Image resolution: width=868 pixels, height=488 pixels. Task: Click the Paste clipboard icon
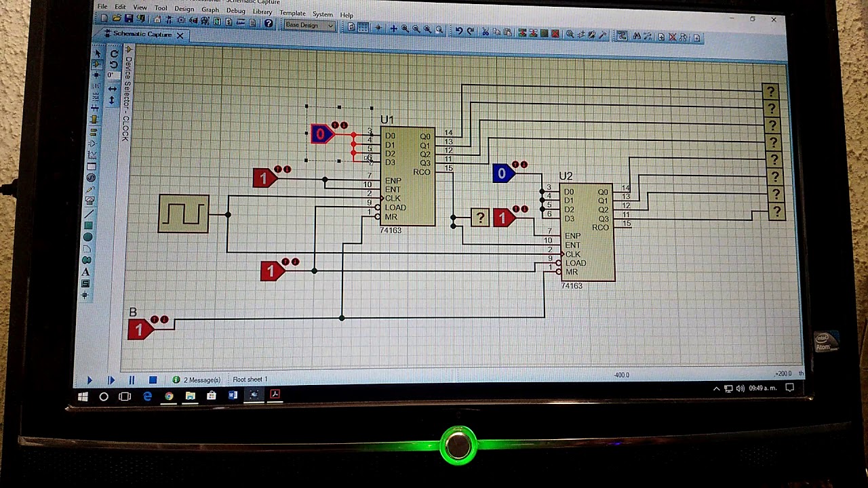tap(507, 33)
